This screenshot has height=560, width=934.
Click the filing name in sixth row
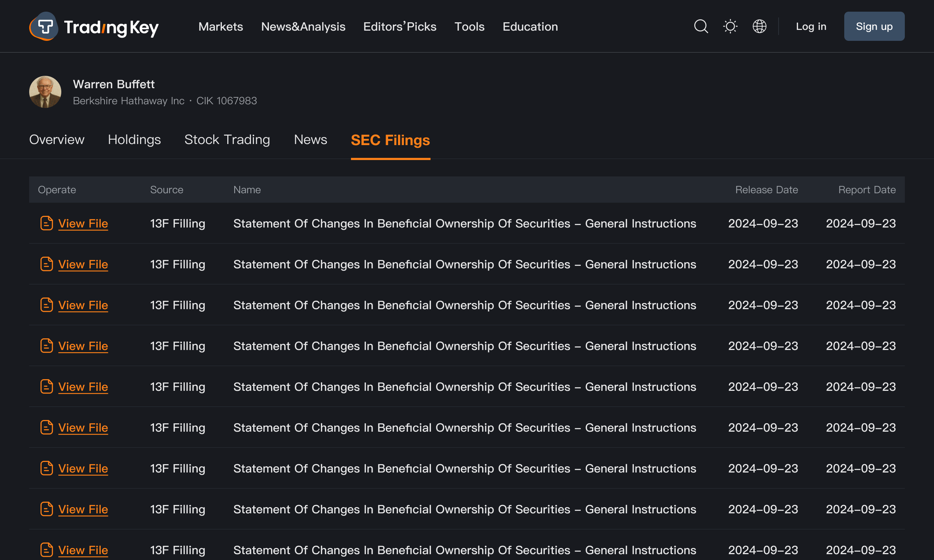click(465, 428)
